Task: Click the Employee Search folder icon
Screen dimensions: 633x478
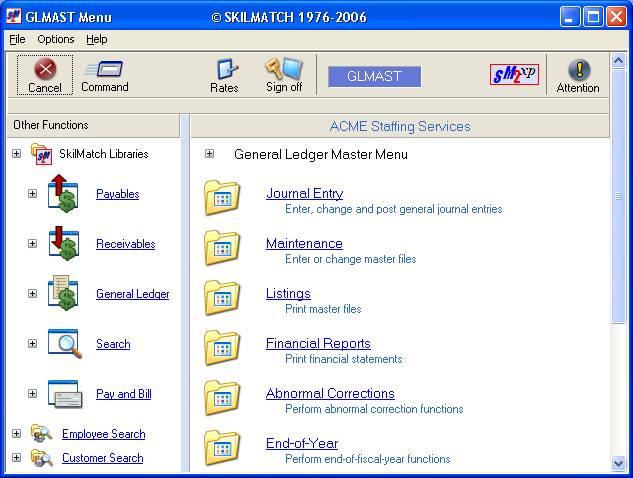Action: click(42, 434)
